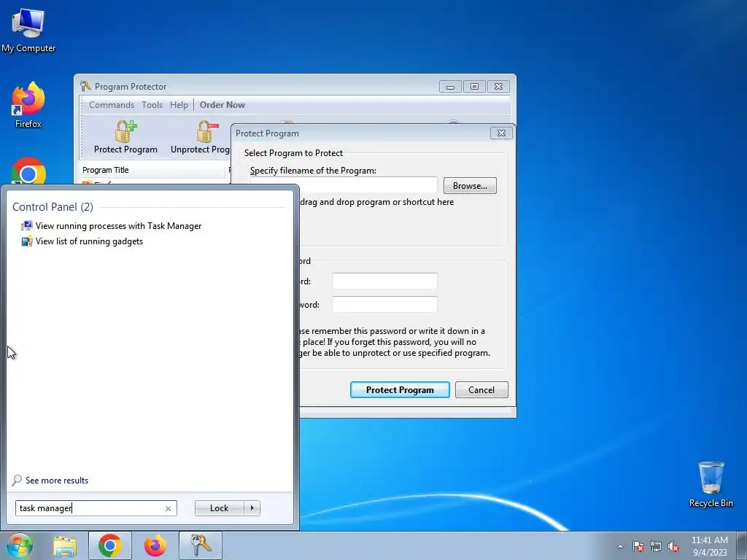Clear the Start menu search text
The width and height of the screenshot is (747, 560).
tap(169, 508)
